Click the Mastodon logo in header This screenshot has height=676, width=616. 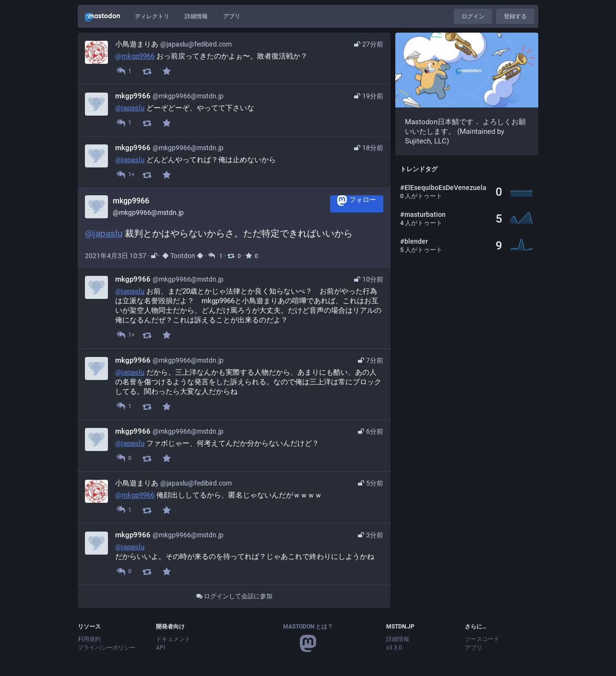click(103, 16)
